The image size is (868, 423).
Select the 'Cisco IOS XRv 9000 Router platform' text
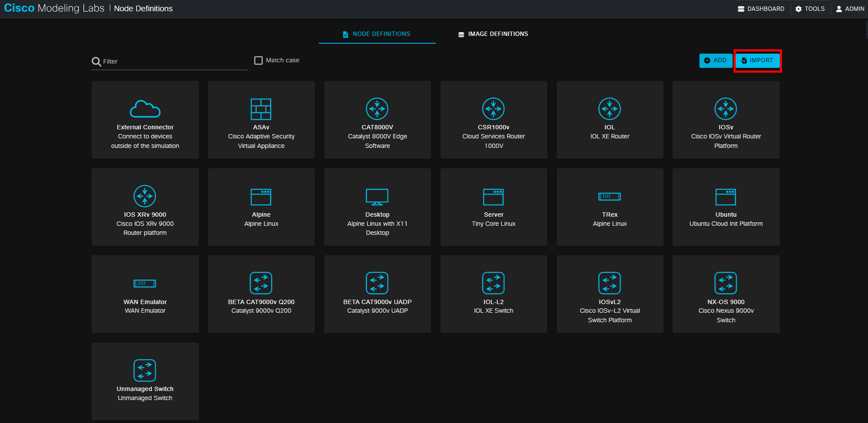[x=145, y=228]
